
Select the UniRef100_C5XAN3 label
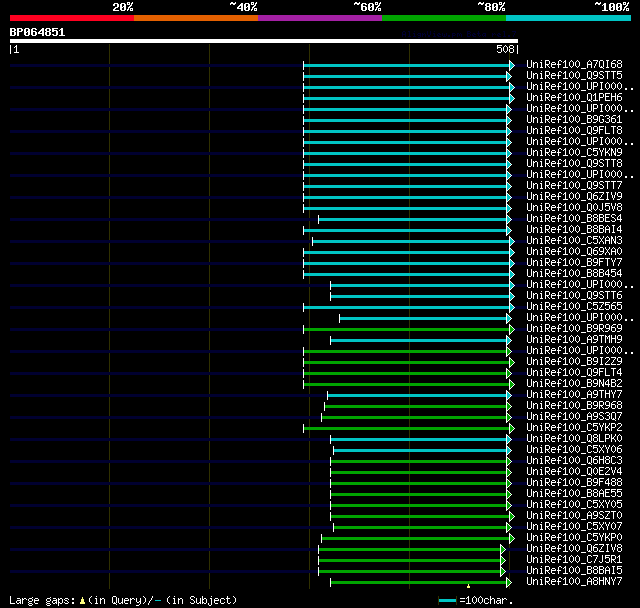(x=574, y=241)
